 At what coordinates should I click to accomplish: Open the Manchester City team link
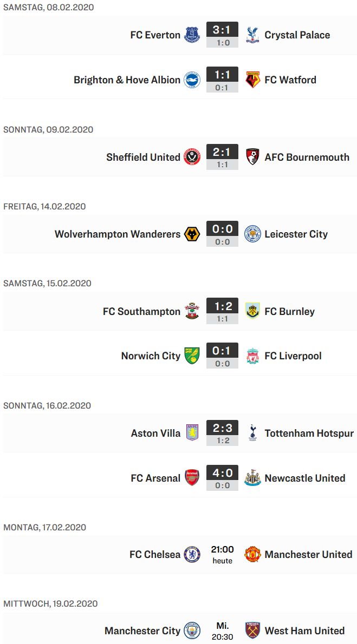click(x=142, y=630)
